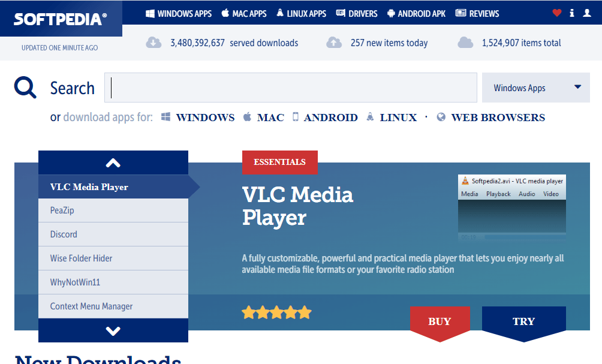Image resolution: width=602 pixels, height=364 pixels.
Task: Click '3,480,392,637 served downloads' text
Action: pyautogui.click(x=234, y=43)
